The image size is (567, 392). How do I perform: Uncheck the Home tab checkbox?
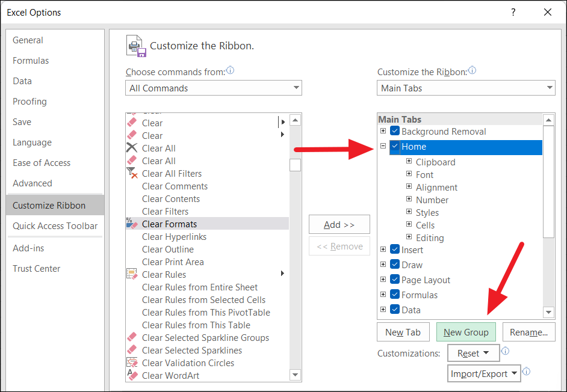[394, 146]
